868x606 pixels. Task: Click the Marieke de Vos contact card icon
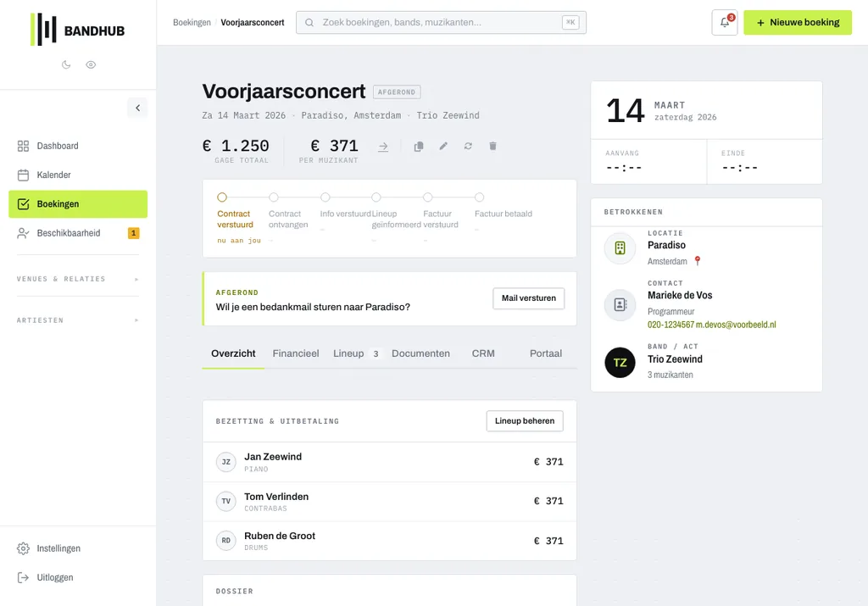coord(620,304)
